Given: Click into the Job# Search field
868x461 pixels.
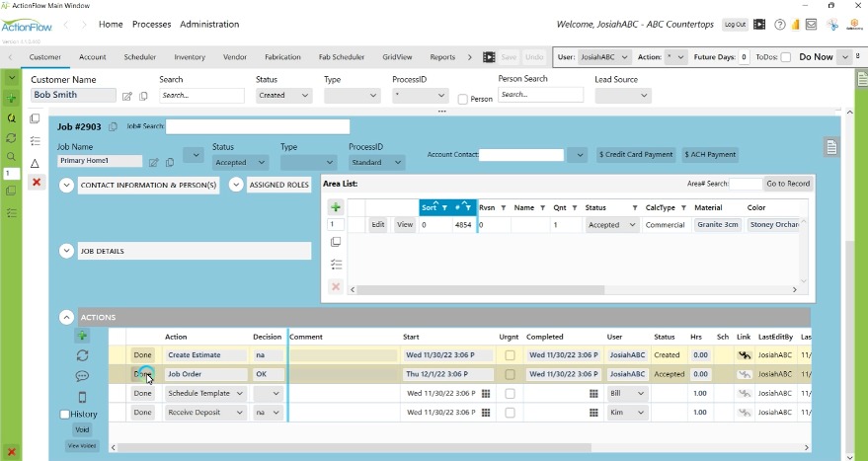Looking at the screenshot, I should click(x=258, y=126).
